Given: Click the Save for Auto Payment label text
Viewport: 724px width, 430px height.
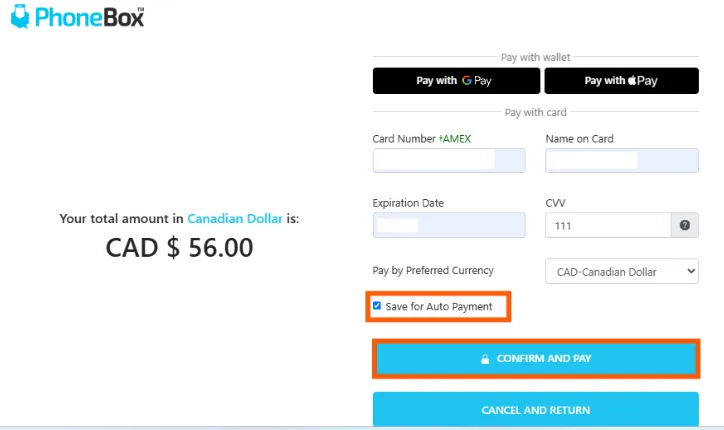Looking at the screenshot, I should pyautogui.click(x=439, y=306).
